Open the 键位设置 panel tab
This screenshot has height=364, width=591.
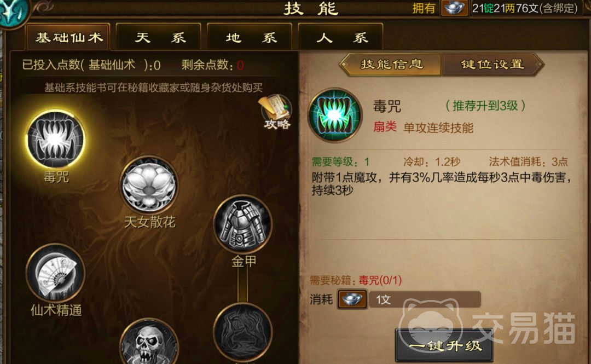pos(493,65)
